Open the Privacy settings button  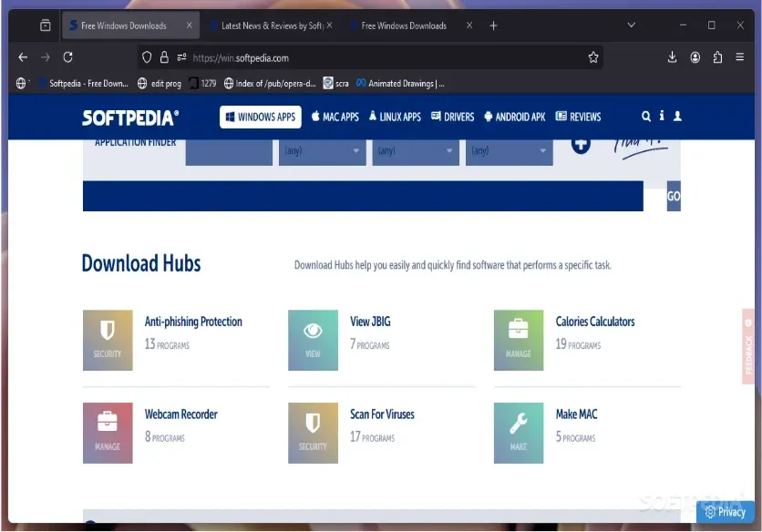(x=725, y=512)
